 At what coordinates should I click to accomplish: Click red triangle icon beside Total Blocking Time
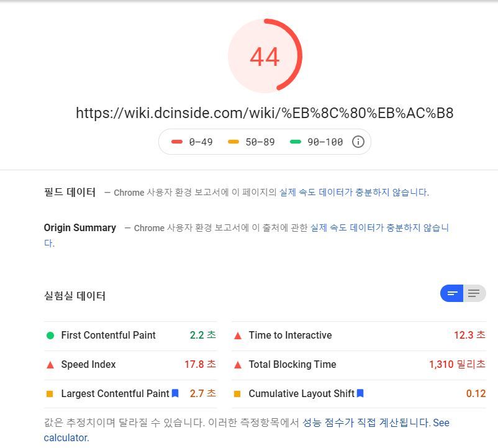(237, 365)
